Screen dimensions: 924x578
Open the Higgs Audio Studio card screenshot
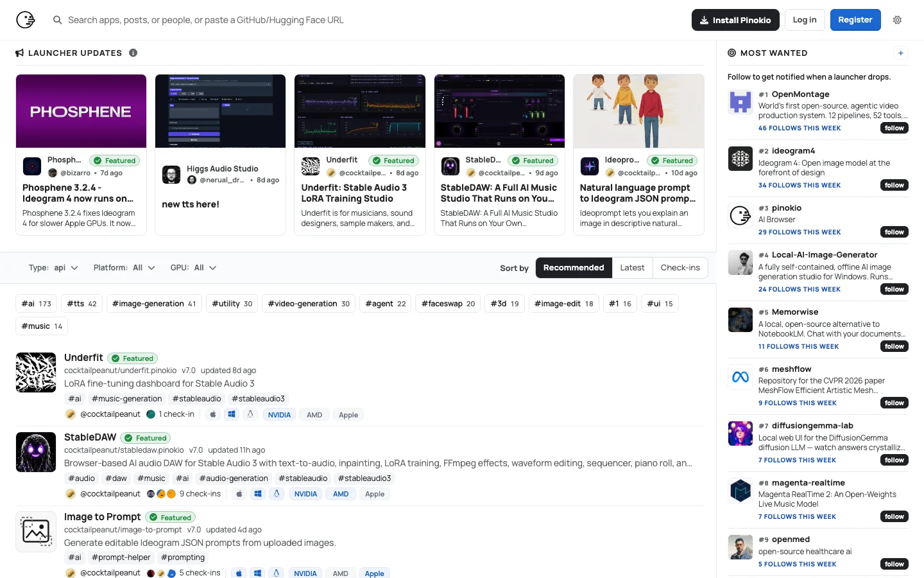(221, 111)
